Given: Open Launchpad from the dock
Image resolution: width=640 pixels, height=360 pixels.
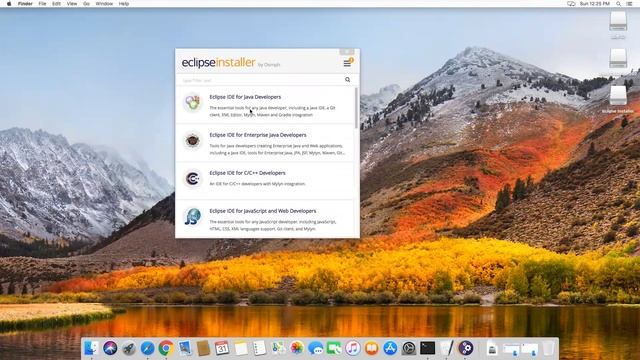Looking at the screenshot, I should click(x=129, y=348).
